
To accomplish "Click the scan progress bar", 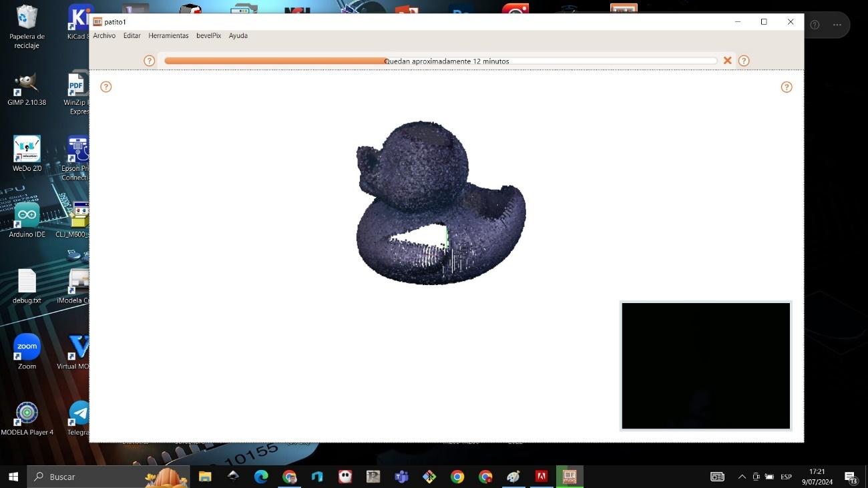I will point(441,61).
